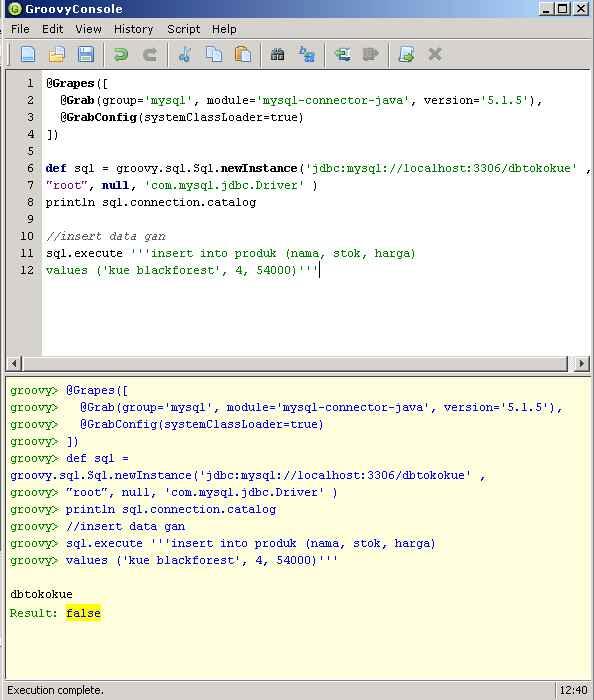Image resolution: width=594 pixels, height=700 pixels.
Task: Run the script with the execute icon
Action: click(x=406, y=54)
